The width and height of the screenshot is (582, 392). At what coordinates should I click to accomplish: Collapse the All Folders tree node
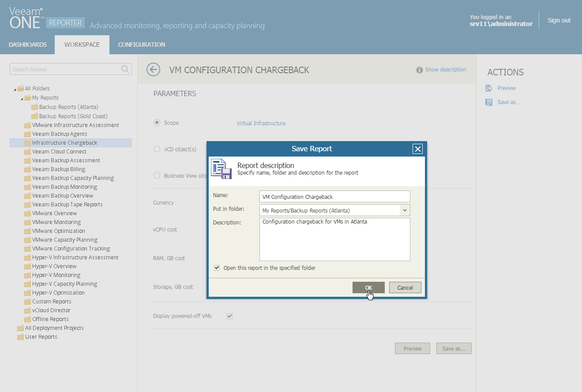[15, 90]
